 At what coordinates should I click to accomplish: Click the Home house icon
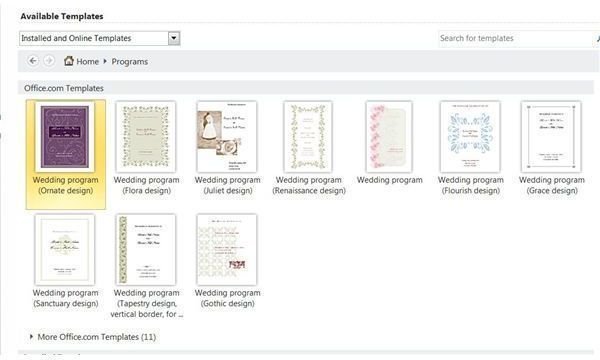pos(69,60)
